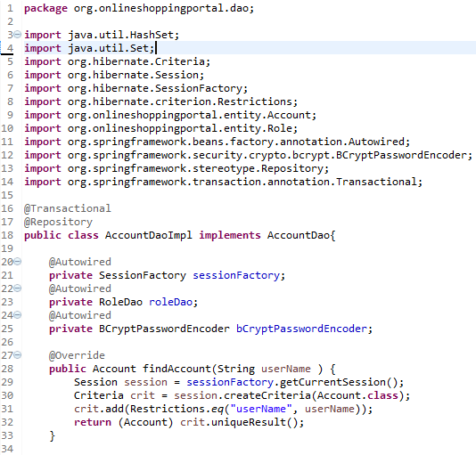Click 'org.hibernate.SessionFactory' import text
This screenshot has height=455, width=476.
tap(155, 88)
